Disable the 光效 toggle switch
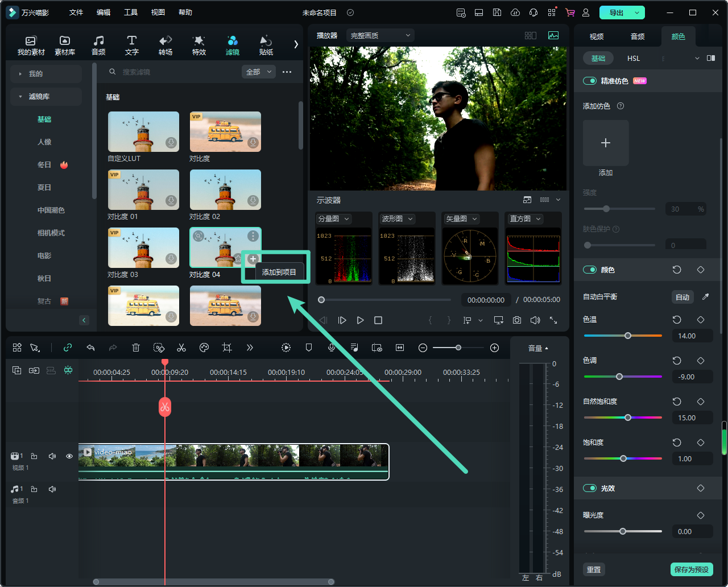 (589, 488)
